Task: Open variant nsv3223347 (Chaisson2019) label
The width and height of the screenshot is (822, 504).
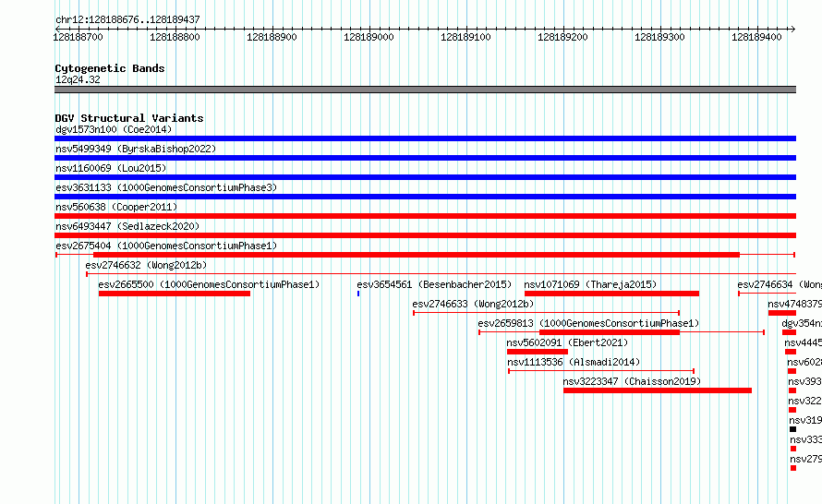Action: pos(632,381)
